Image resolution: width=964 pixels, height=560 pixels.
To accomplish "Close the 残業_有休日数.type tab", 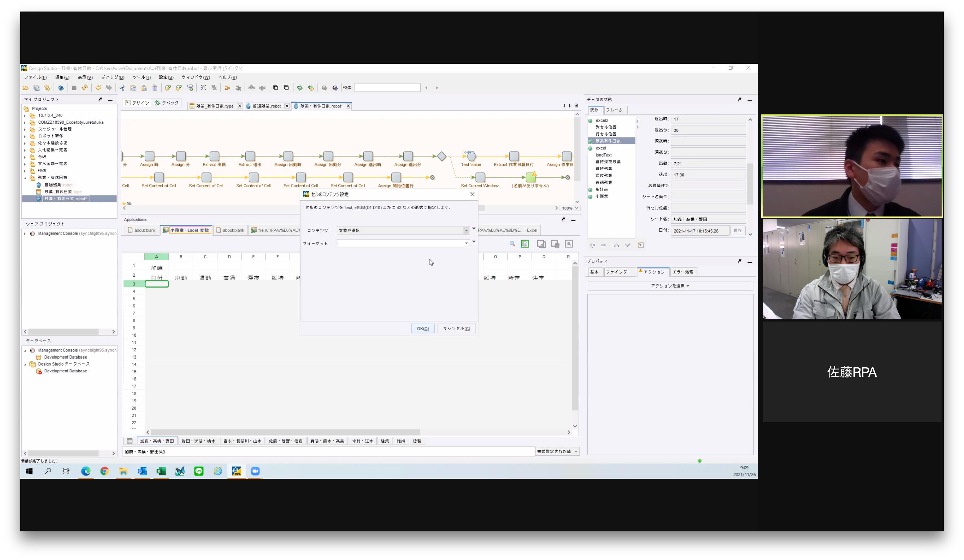I will [240, 106].
